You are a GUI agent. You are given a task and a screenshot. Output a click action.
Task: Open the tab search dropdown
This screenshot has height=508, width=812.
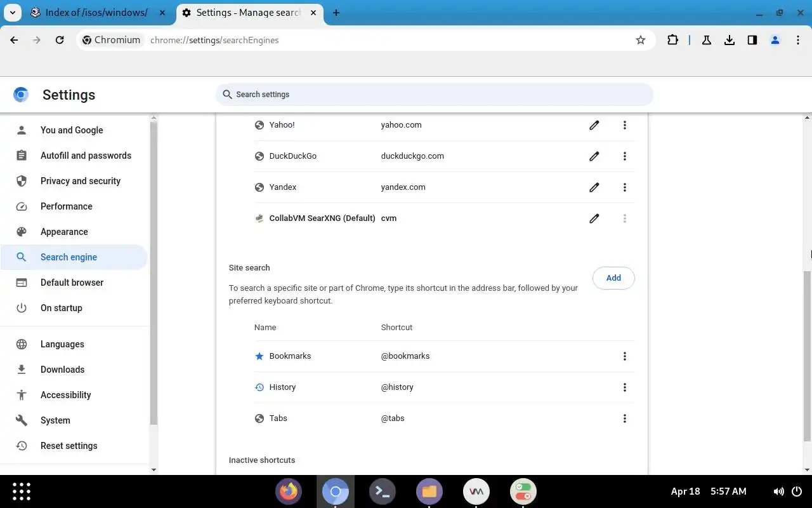12,13
